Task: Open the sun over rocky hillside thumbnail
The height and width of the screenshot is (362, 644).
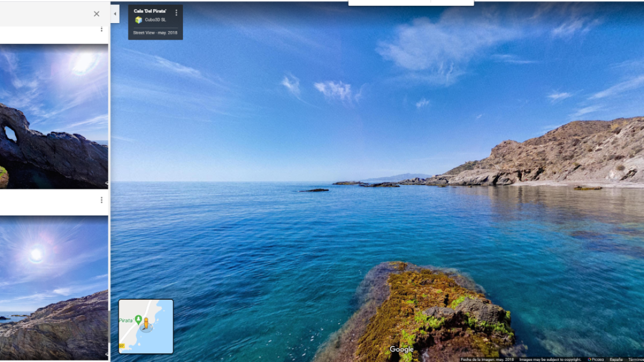Action: [x=54, y=287]
